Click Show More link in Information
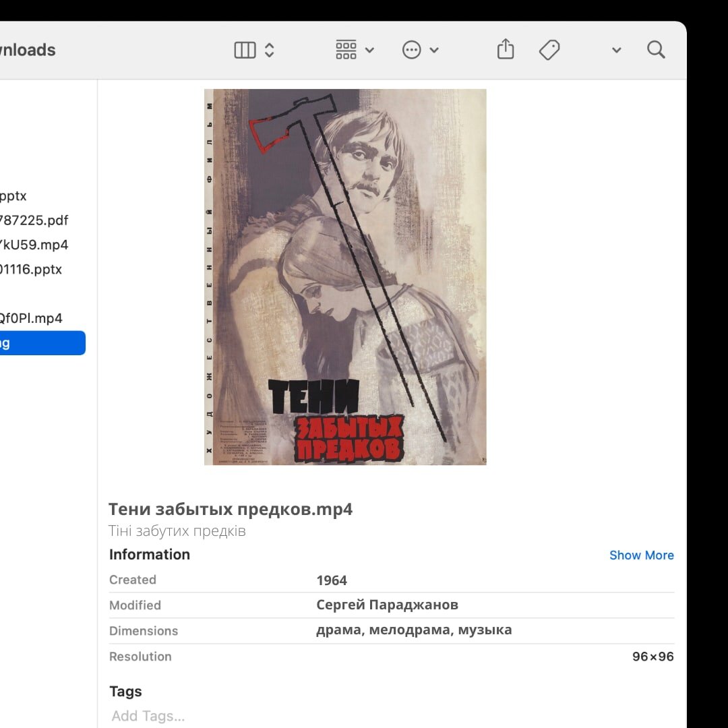Viewport: 728px width, 728px height. click(x=641, y=555)
